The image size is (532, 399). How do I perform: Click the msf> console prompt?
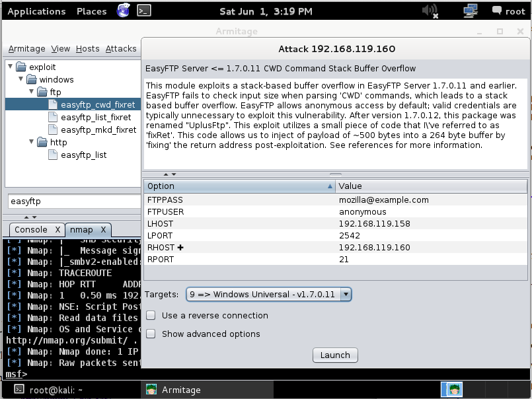[17, 374]
